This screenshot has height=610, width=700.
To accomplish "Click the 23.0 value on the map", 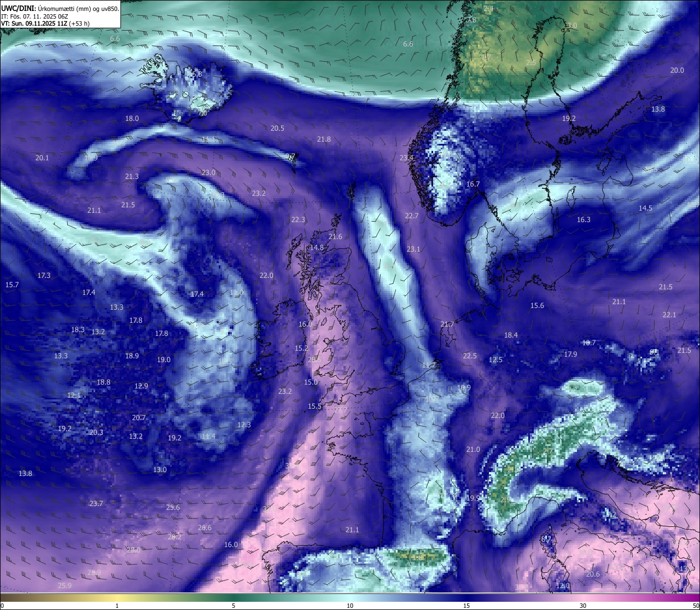I will pos(208,172).
